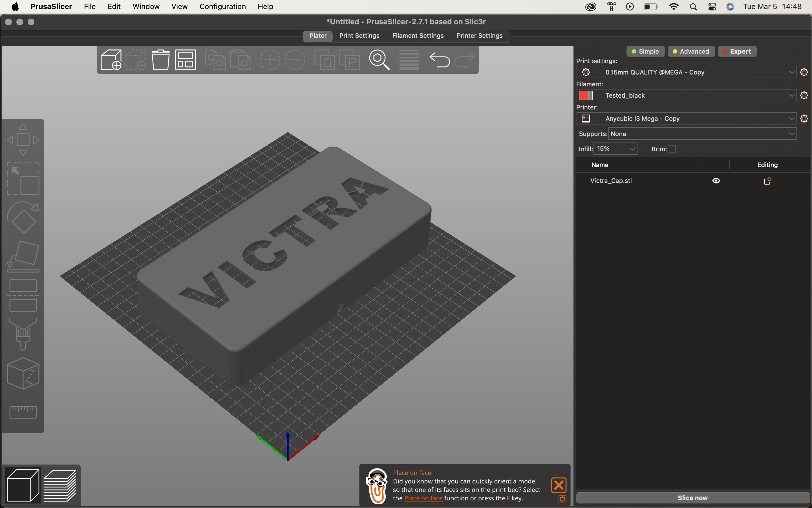Edit filament preset gear icon

tap(804, 95)
